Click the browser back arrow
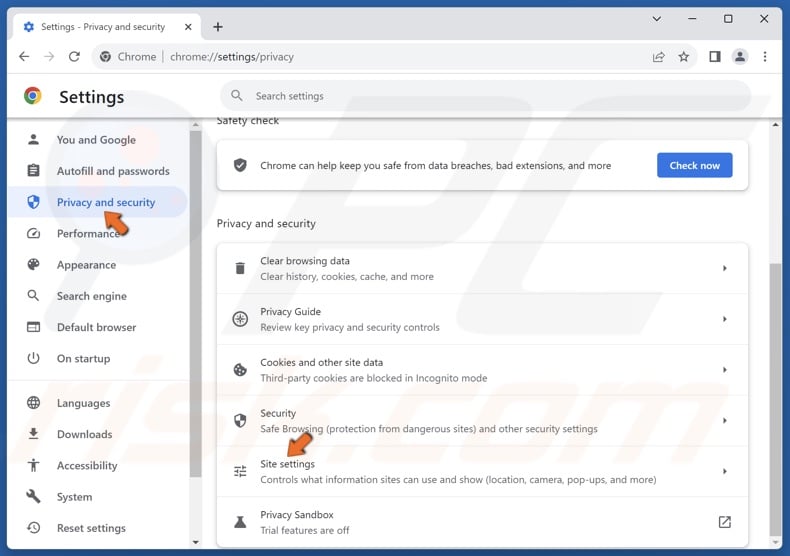 coord(24,56)
